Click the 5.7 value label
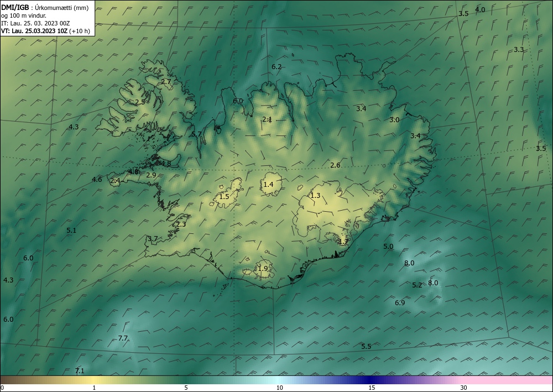 point(196,134)
